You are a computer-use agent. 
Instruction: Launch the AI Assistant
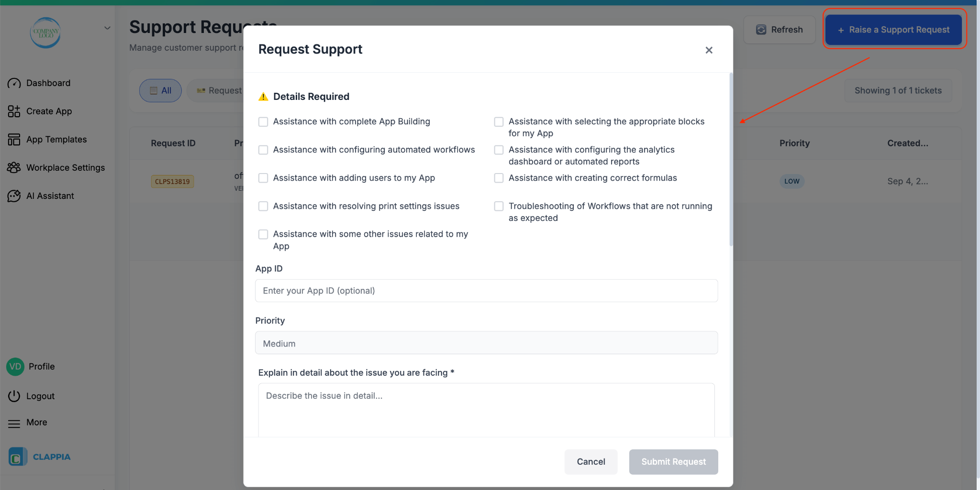click(x=50, y=196)
